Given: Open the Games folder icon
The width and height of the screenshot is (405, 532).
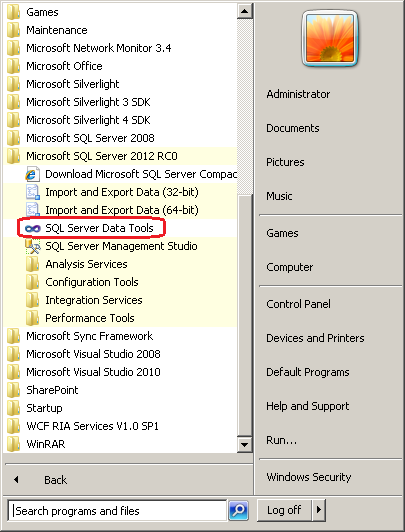Looking at the screenshot, I should (x=14, y=12).
